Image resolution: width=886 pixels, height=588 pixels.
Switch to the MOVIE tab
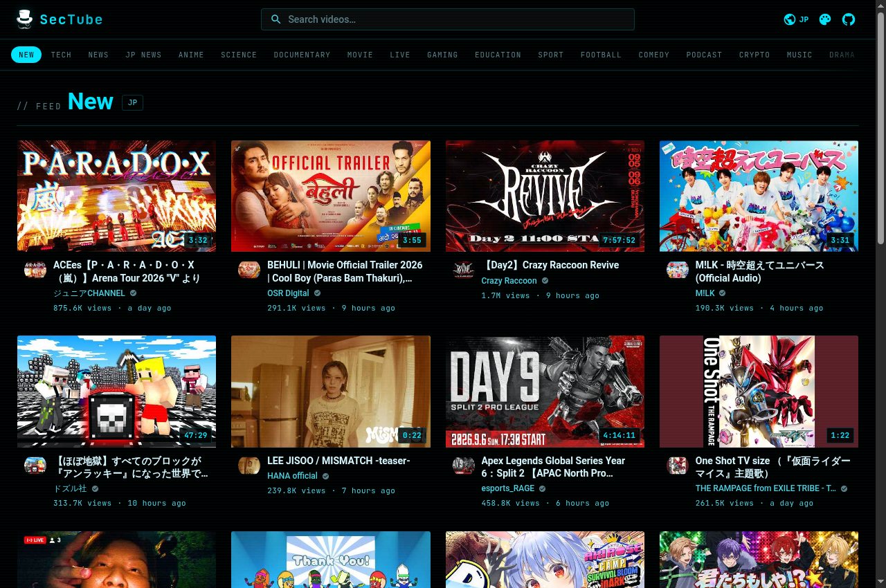pyautogui.click(x=360, y=55)
